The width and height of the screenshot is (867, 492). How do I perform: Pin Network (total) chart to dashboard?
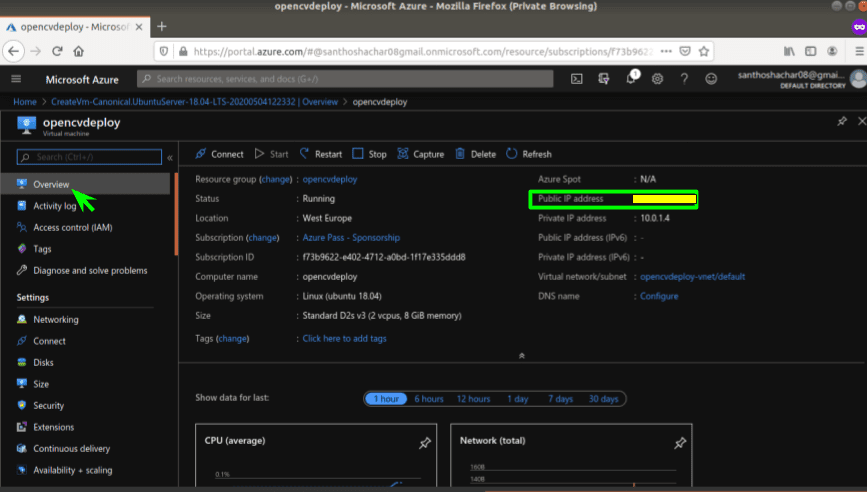680,443
